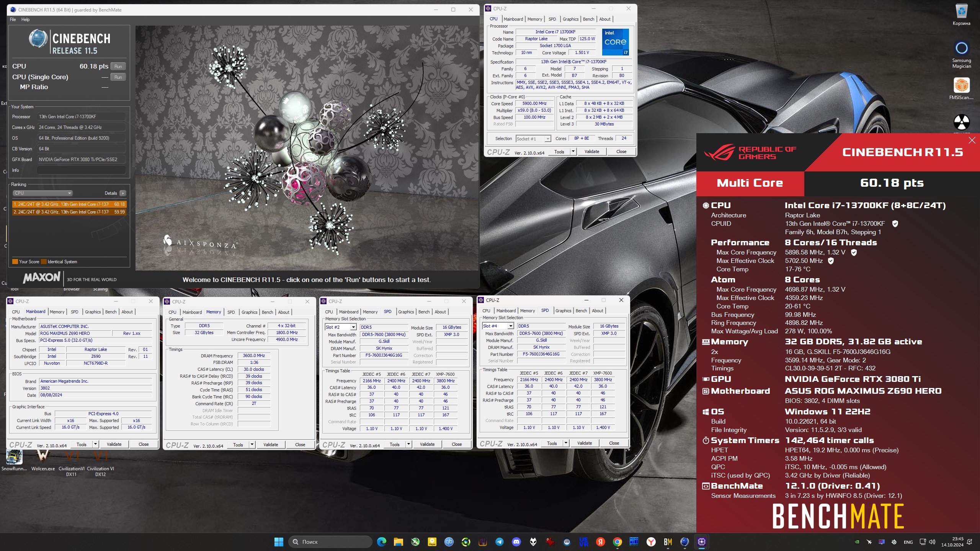Click Validate in Slot #4 SPD window
The width and height of the screenshot is (980, 551).
coord(585,443)
